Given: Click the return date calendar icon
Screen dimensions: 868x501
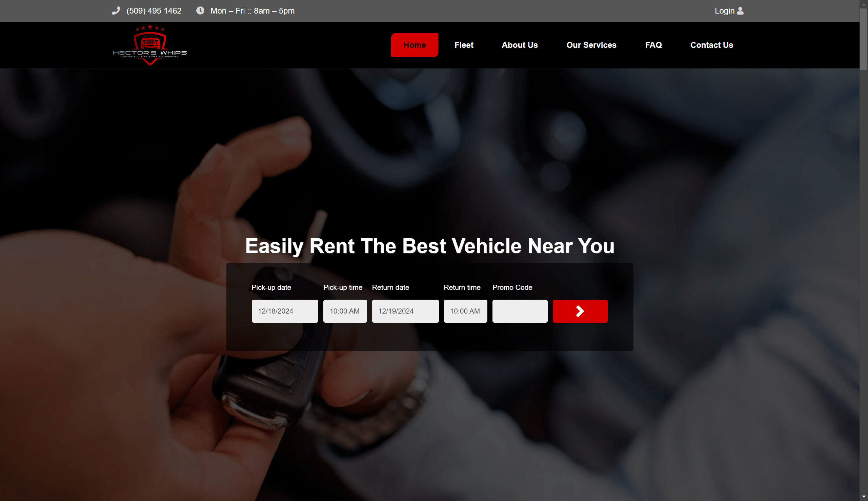Looking at the screenshot, I should point(429,311).
